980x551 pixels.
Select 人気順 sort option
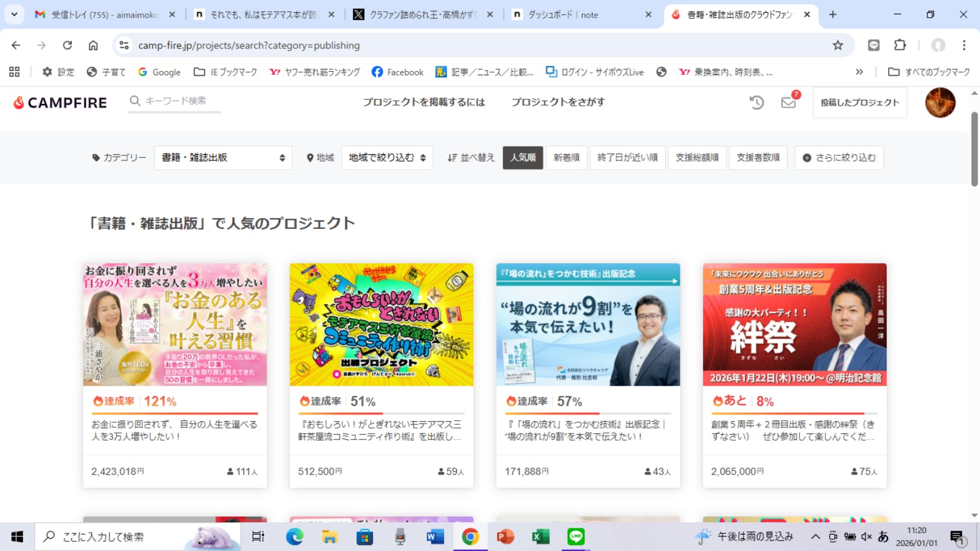[522, 158]
